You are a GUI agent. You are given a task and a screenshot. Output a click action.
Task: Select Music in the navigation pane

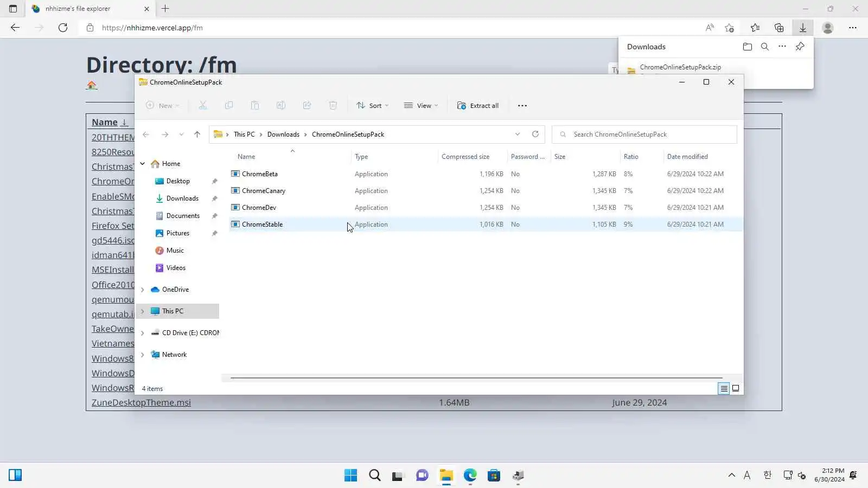point(175,251)
